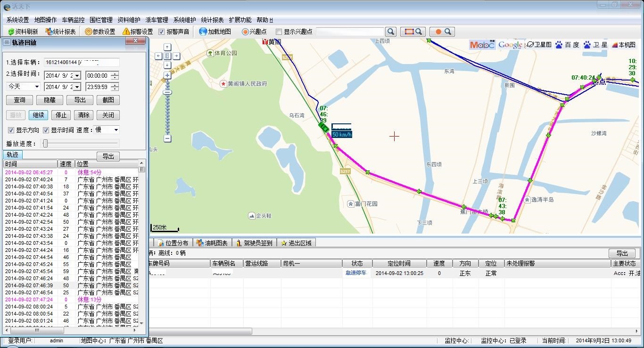644x348 pixels.
Task: Open the start date dropdown picker
Action: [x=77, y=75]
